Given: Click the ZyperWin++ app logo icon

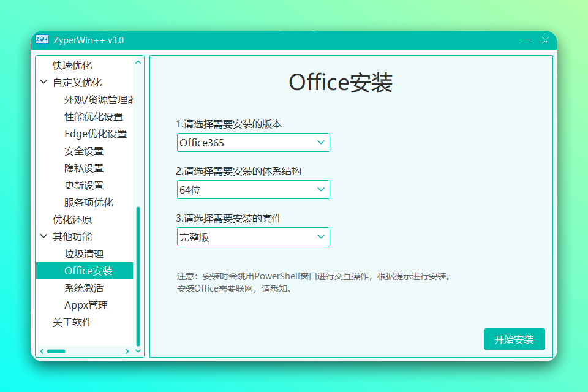Looking at the screenshot, I should pyautogui.click(x=42, y=40).
